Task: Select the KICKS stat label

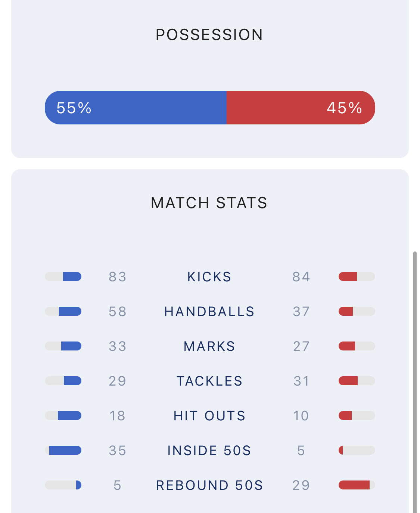Action: pos(209,277)
